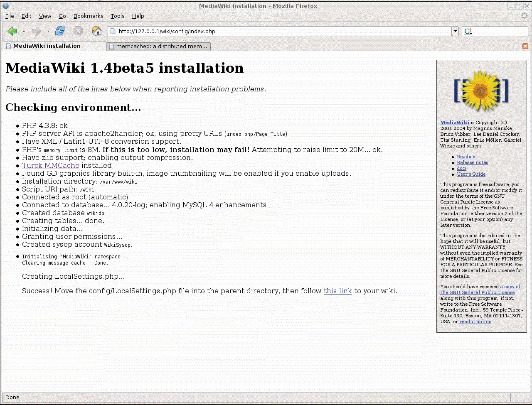Click the window menu icon in title bar
This screenshot has width=532, height=405.
tap(5, 5)
